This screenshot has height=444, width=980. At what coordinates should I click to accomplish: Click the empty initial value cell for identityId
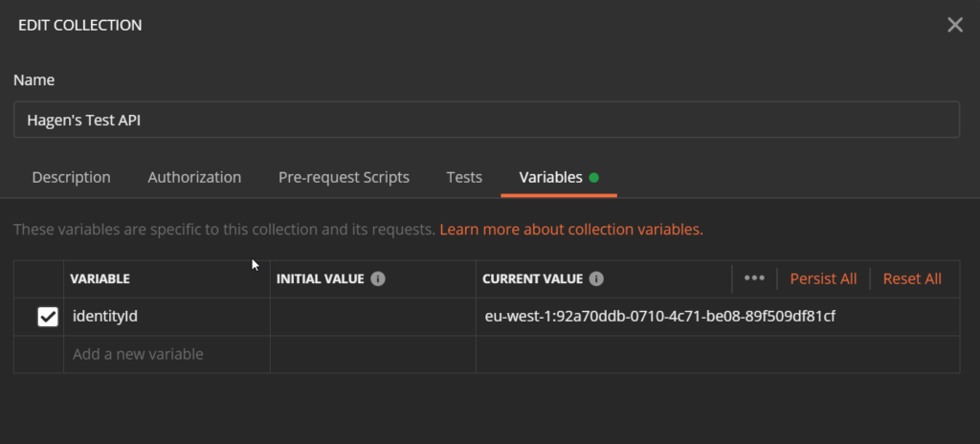coord(372,317)
